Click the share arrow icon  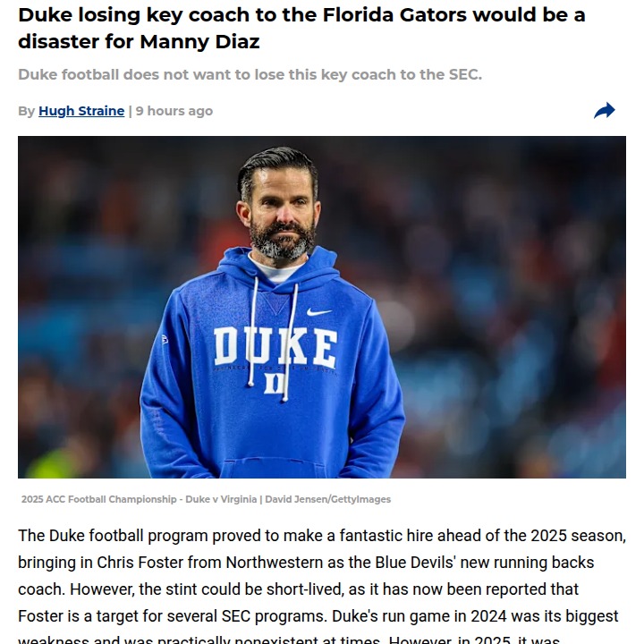point(605,111)
